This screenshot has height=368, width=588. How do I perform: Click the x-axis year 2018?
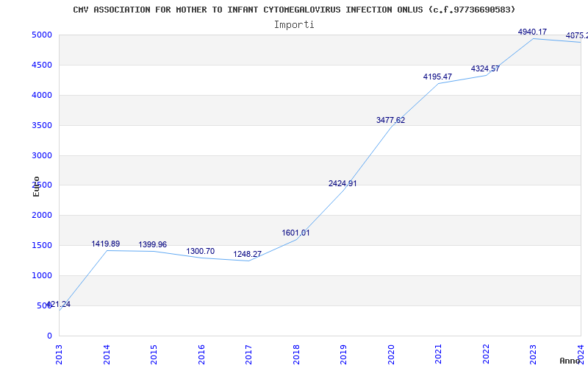coord(296,355)
